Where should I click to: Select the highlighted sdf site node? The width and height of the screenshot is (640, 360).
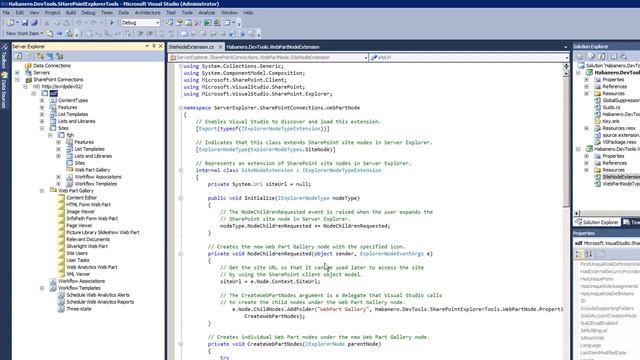(53, 93)
